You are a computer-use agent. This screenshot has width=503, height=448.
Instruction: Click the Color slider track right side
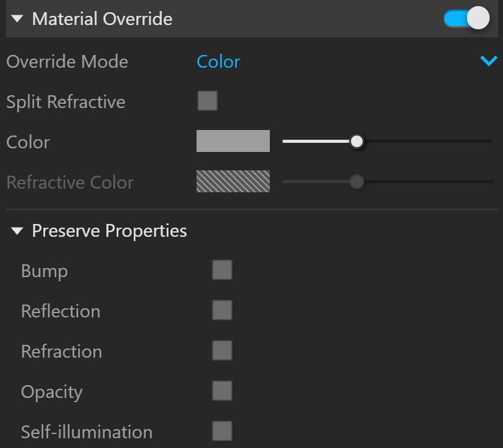click(429, 141)
